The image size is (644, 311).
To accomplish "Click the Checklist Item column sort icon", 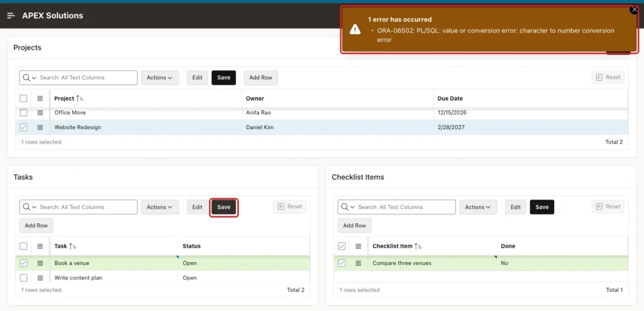I will (418, 246).
